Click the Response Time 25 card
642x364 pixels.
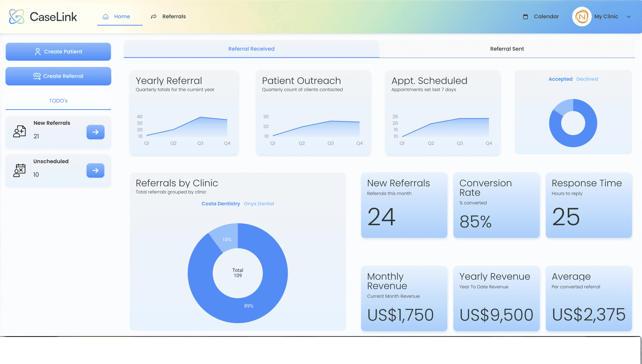(589, 205)
